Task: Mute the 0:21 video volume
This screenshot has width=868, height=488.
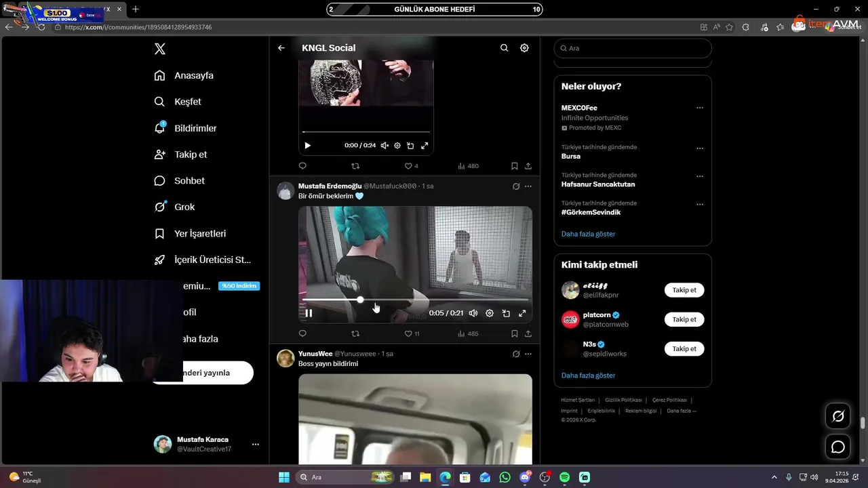Action: click(473, 313)
